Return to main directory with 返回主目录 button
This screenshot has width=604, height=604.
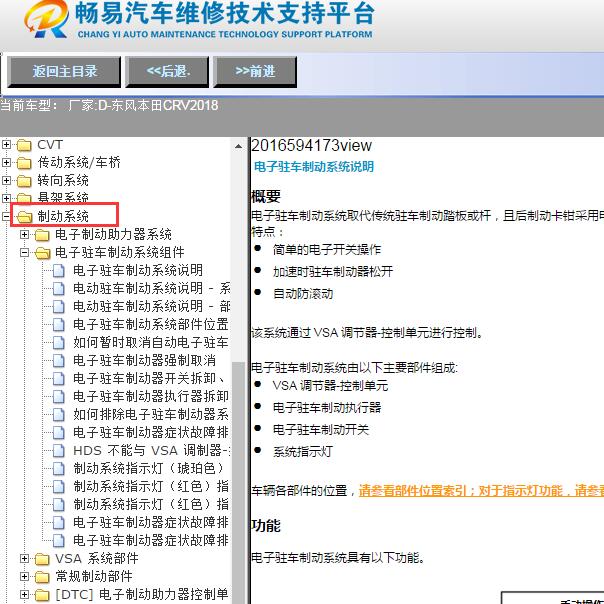coord(64,71)
